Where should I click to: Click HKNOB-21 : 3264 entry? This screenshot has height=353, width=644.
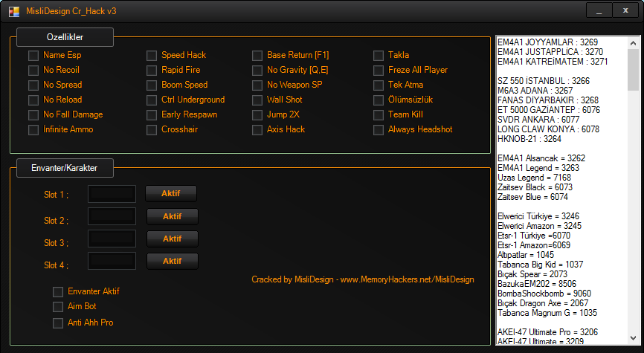point(529,139)
